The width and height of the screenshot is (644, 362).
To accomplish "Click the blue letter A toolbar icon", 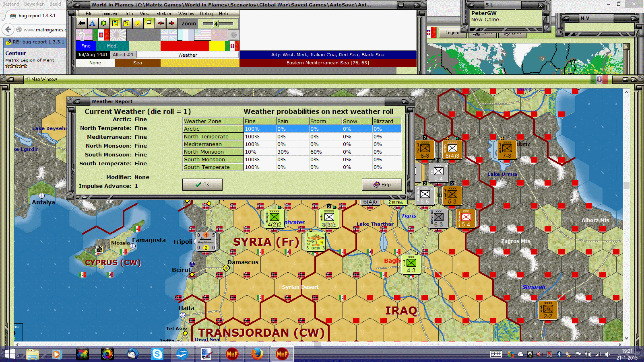I will tap(93, 23).
